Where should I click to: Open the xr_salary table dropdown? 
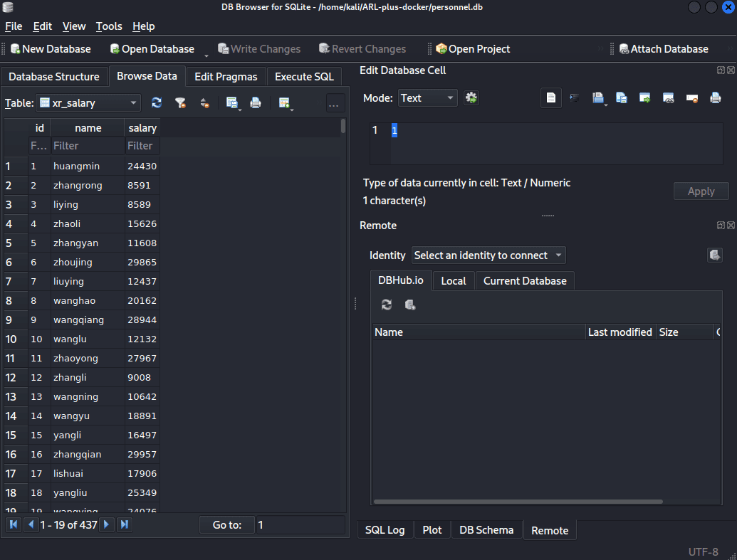[88, 103]
